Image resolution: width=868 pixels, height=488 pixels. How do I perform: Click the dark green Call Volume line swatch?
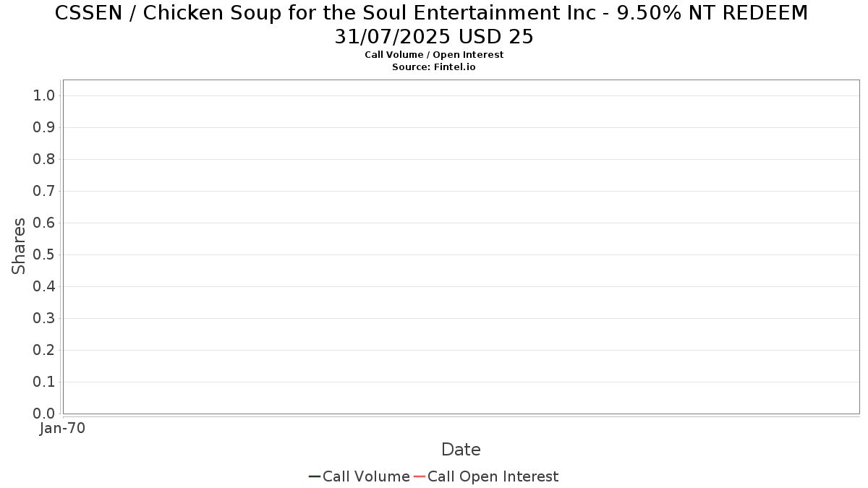coord(315,476)
